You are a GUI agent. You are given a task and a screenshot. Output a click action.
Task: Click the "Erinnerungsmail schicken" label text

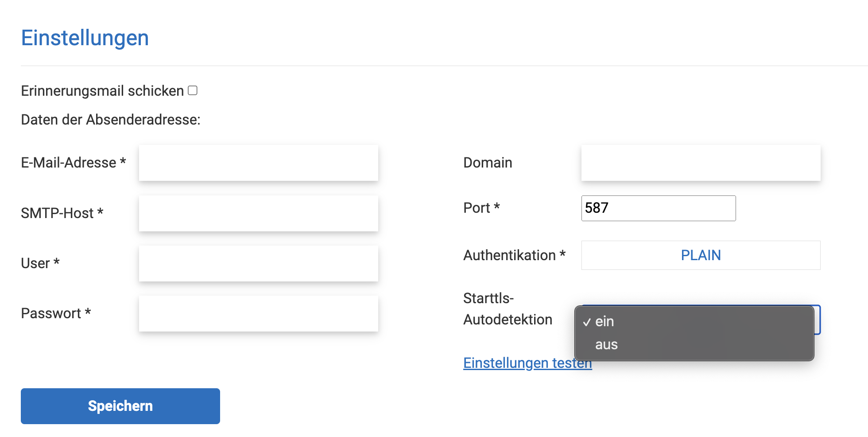(102, 91)
